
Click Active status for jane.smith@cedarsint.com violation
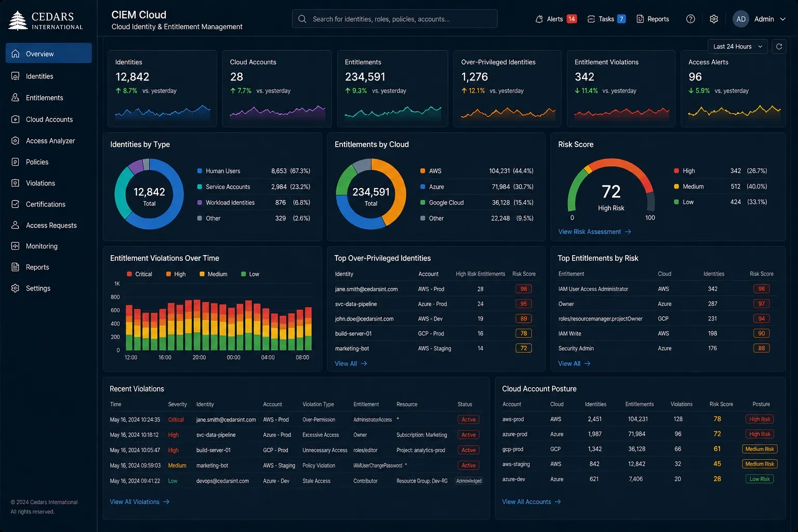pos(469,420)
